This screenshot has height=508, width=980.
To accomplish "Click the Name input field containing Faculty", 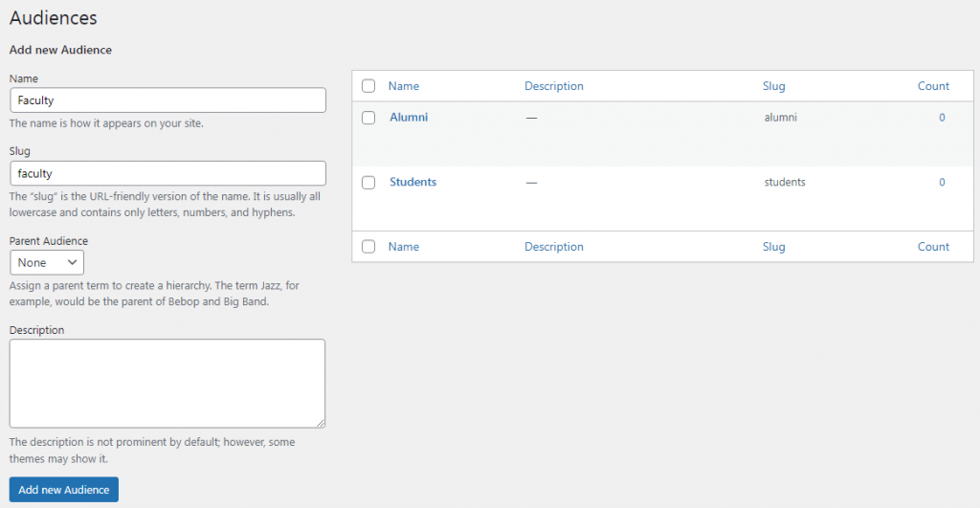I will click(x=168, y=100).
